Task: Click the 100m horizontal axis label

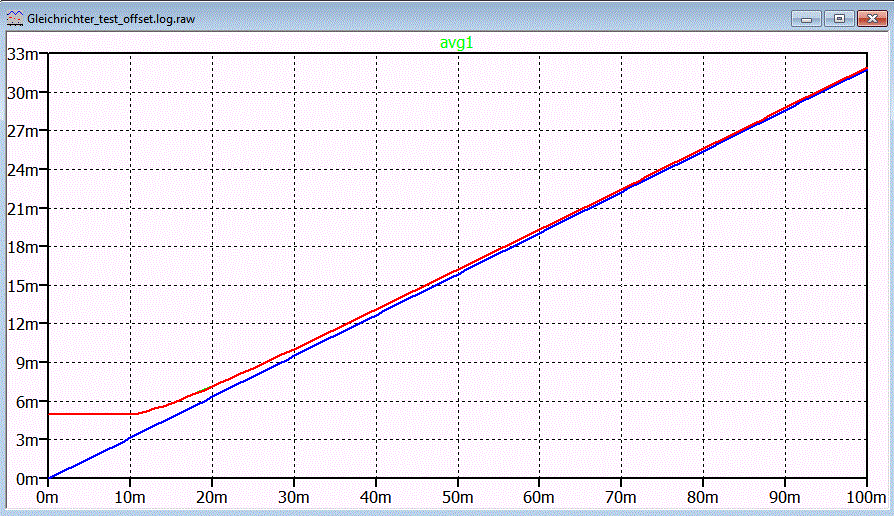Action: click(867, 498)
